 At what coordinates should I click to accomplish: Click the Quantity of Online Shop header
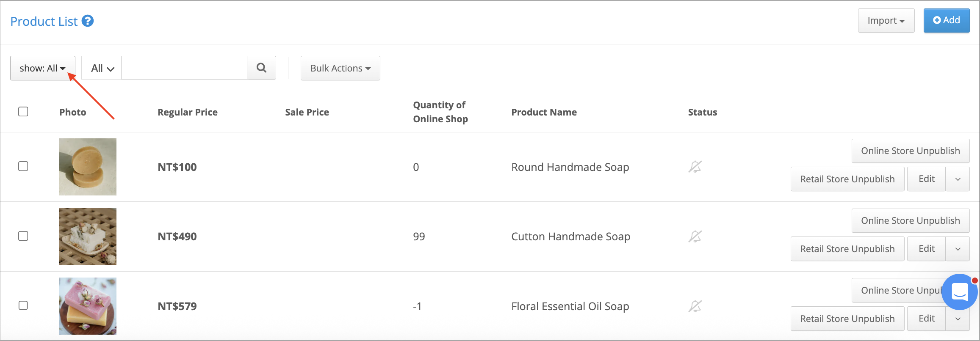pos(440,112)
